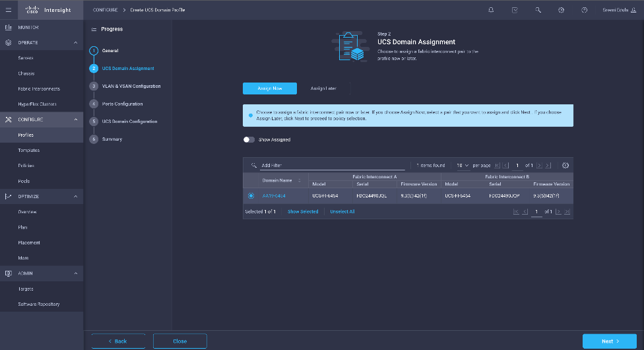Select the Assign Now tab
Image resolution: width=644 pixels, height=350 pixels.
[270, 88]
